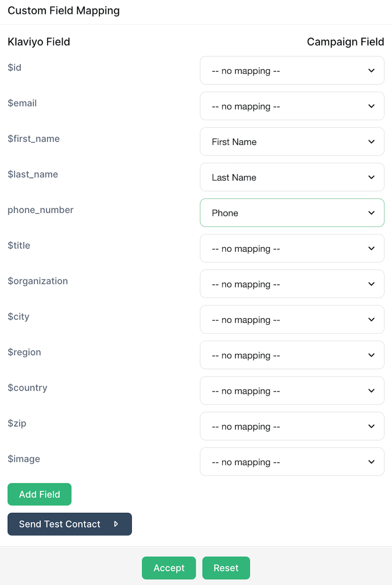Open the $zip mapping dropdown

(x=292, y=426)
